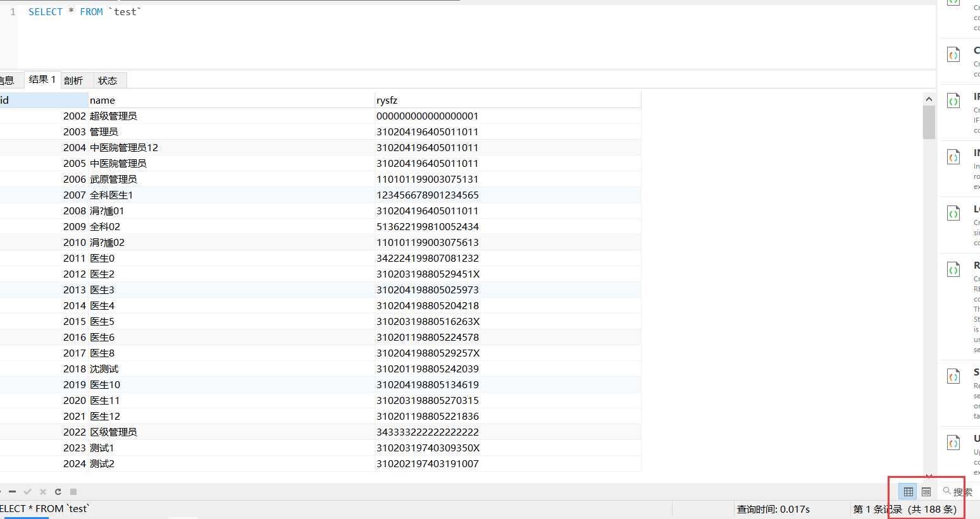
Task: Click the 查询时间: 0.017s status text
Action: (x=773, y=509)
